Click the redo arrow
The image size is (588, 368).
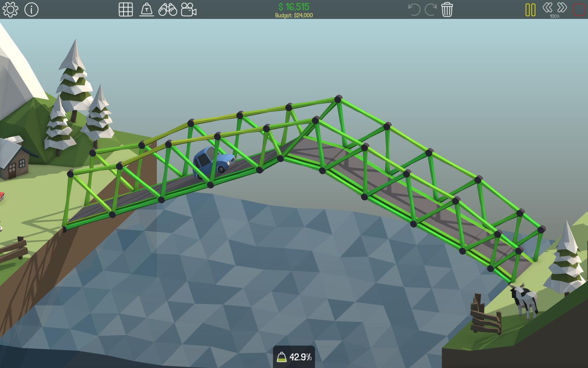pos(430,9)
